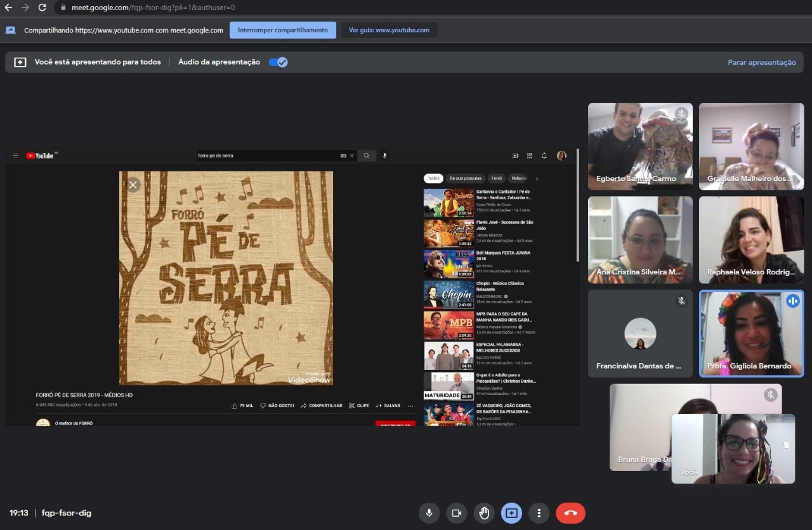This screenshot has width=812, height=530.
Task: Select Egberto Santos Carmo participant tile
Action: [x=640, y=147]
